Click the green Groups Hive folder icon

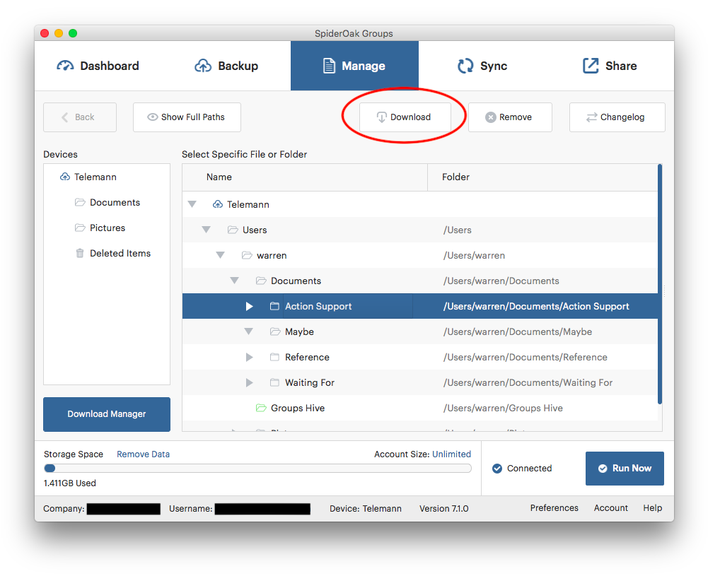261,408
